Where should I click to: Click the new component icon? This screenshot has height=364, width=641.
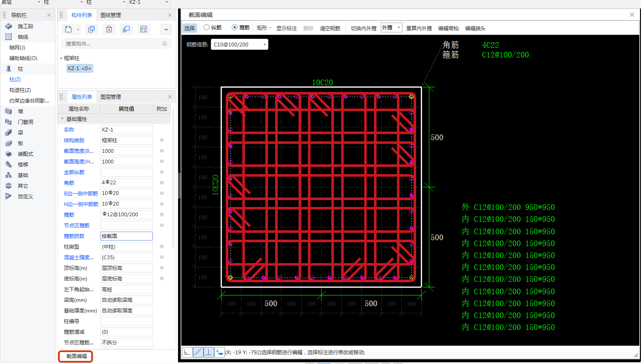(x=69, y=29)
